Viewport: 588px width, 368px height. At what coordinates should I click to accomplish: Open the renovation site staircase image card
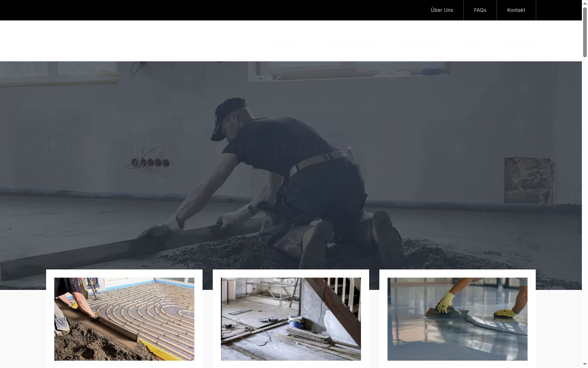tap(291, 319)
